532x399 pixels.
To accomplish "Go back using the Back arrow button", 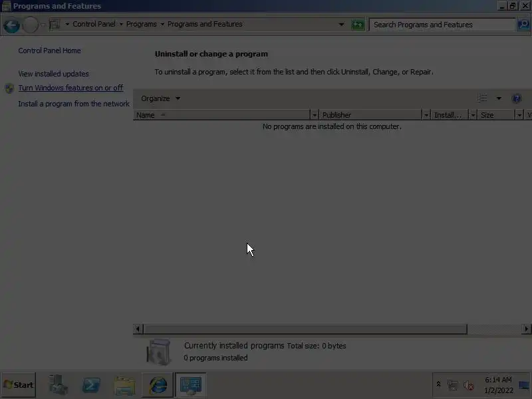I will click(x=11, y=25).
